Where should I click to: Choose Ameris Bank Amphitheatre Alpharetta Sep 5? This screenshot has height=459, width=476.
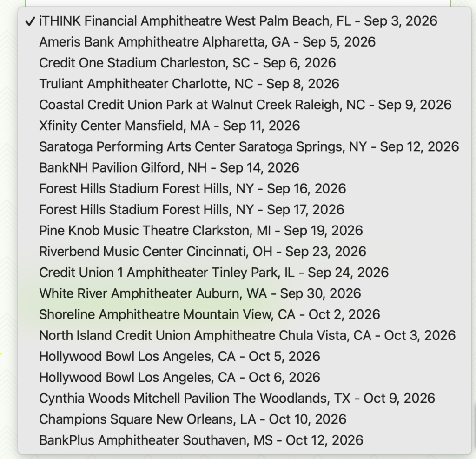pos(245,42)
